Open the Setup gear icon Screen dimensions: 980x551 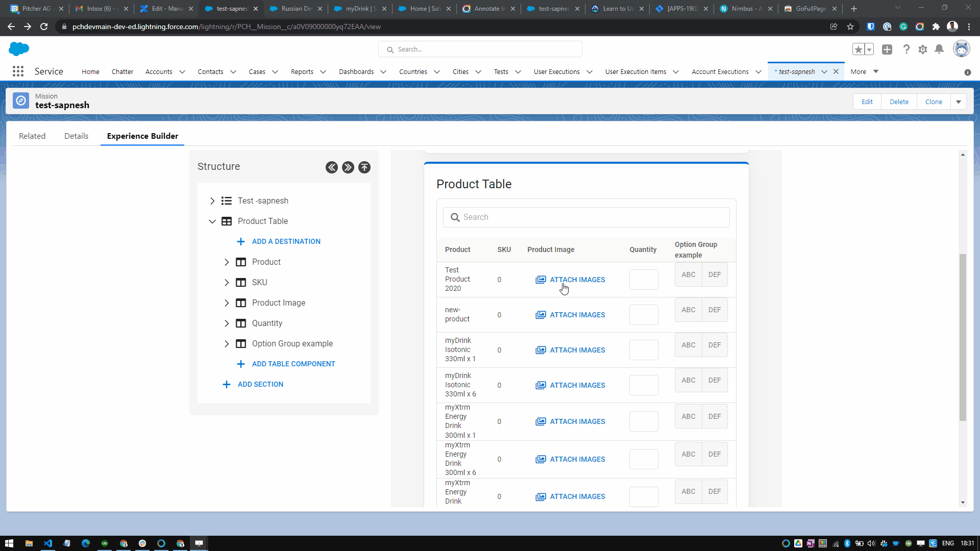(923, 49)
